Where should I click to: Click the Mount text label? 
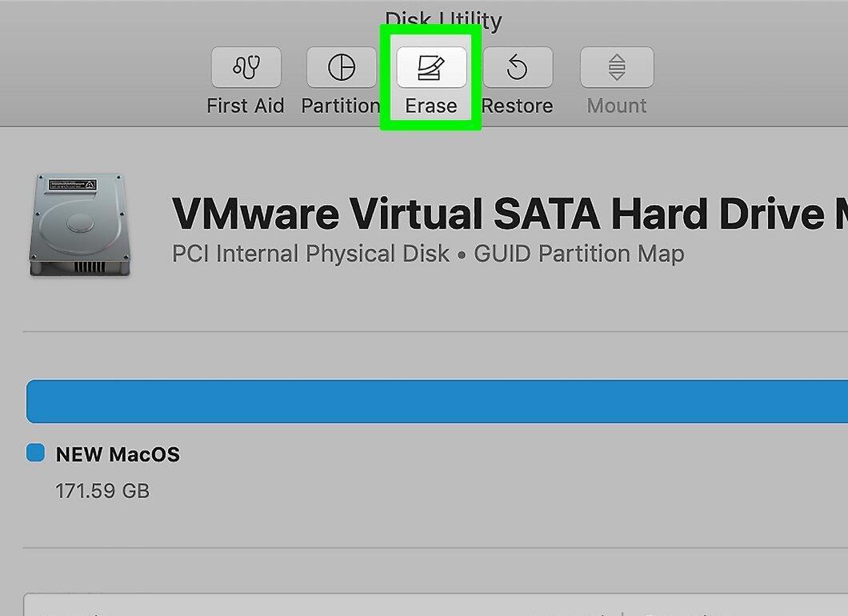(617, 106)
